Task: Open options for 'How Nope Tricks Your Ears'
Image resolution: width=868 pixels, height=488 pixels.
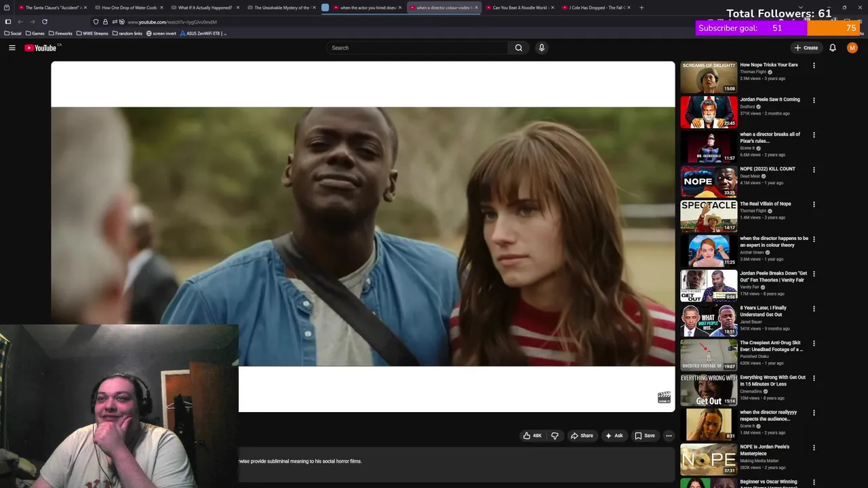Action: pyautogui.click(x=814, y=66)
